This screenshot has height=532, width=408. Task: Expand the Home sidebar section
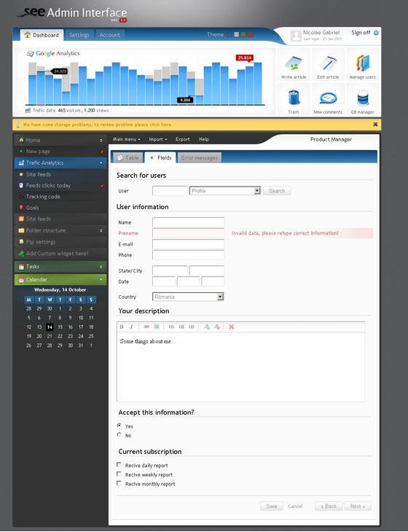click(x=101, y=140)
